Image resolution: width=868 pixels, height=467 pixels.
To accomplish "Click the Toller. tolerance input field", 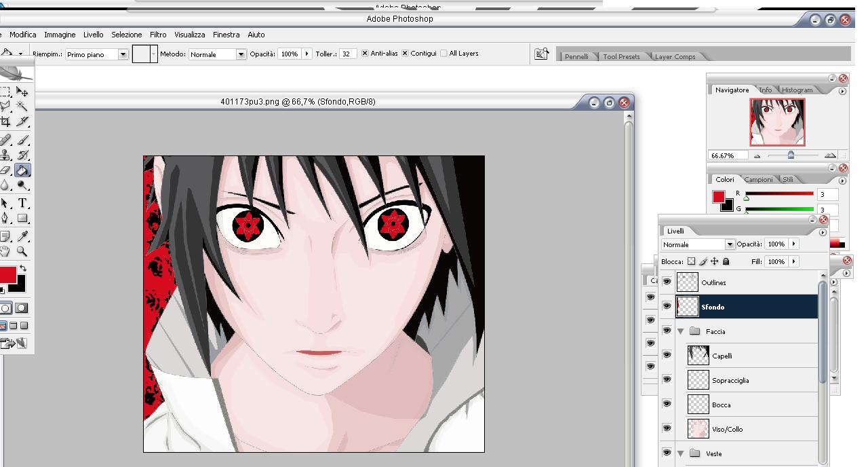I will [347, 54].
